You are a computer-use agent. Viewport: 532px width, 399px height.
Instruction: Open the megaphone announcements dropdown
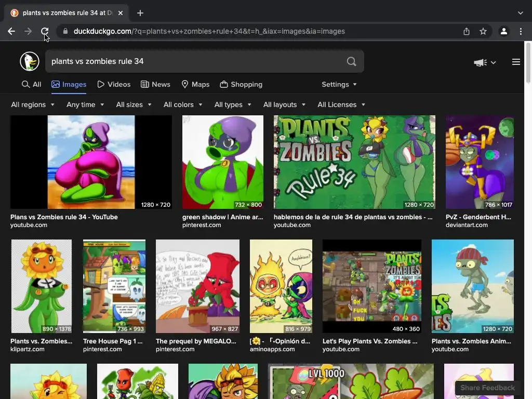point(485,62)
